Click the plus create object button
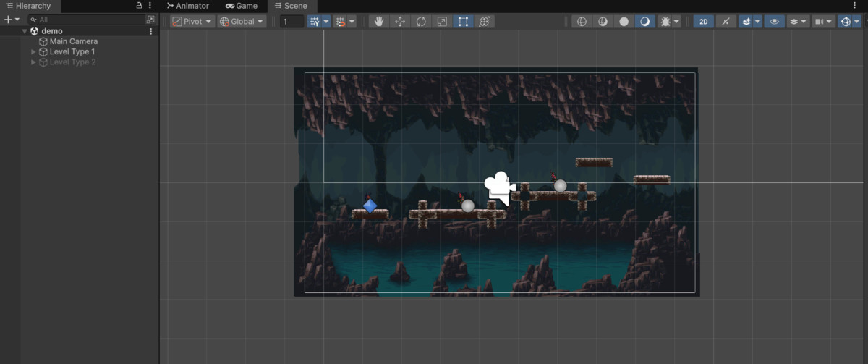 (x=8, y=20)
